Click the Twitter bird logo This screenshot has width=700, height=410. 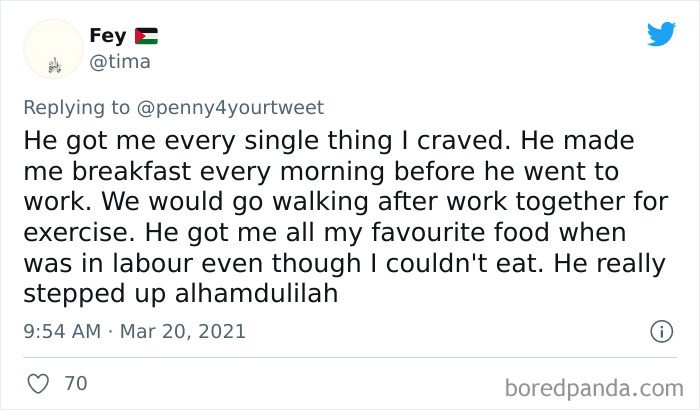click(661, 34)
